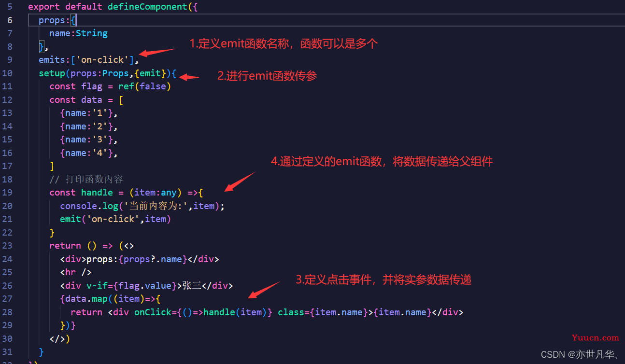The width and height of the screenshot is (625, 364).
Task: Click the emits array 'on-click' string on line 9
Action: [x=102, y=60]
